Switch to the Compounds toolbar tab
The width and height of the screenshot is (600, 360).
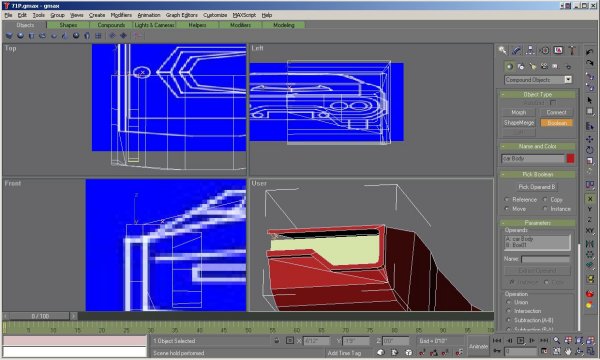pyautogui.click(x=111, y=25)
